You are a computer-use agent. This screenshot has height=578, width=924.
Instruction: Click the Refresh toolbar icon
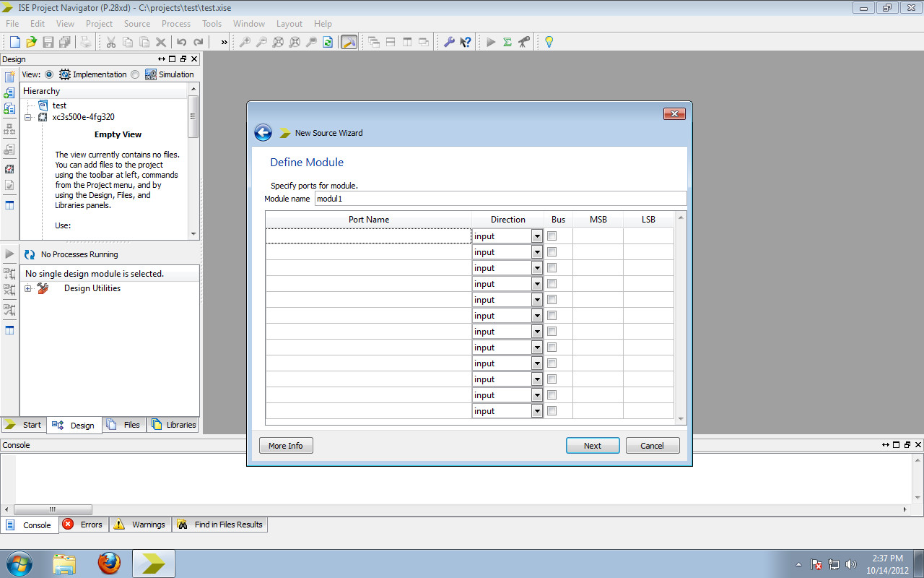[x=327, y=42]
